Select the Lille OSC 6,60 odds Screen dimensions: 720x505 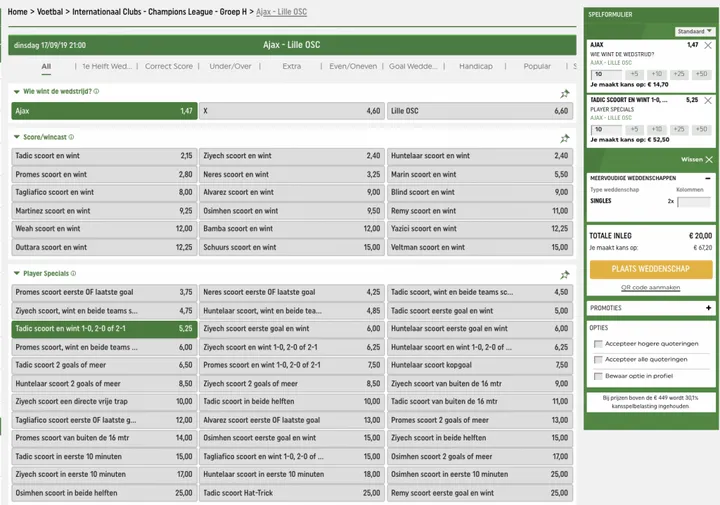[x=482, y=111]
